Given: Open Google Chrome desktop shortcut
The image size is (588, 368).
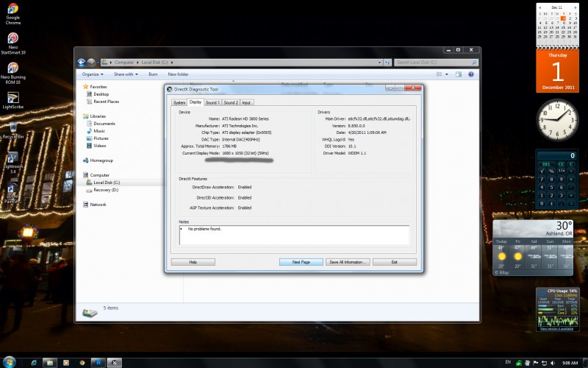Looking at the screenshot, I should [x=12, y=13].
